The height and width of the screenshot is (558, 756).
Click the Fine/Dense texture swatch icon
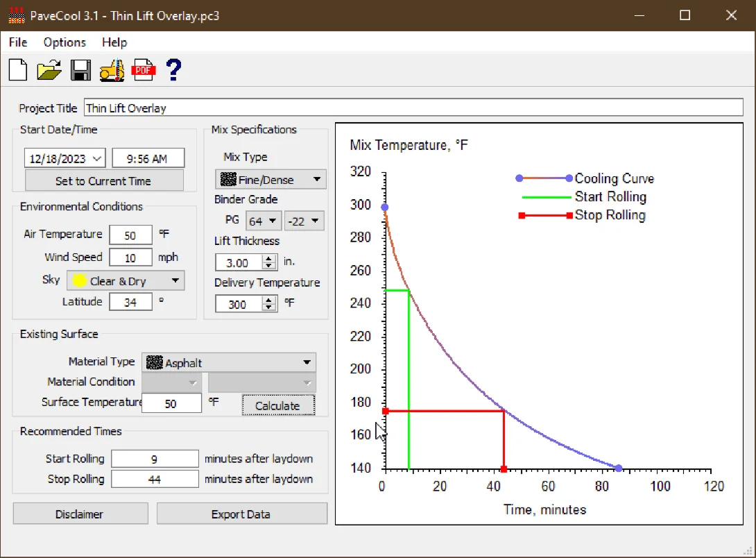coord(227,179)
